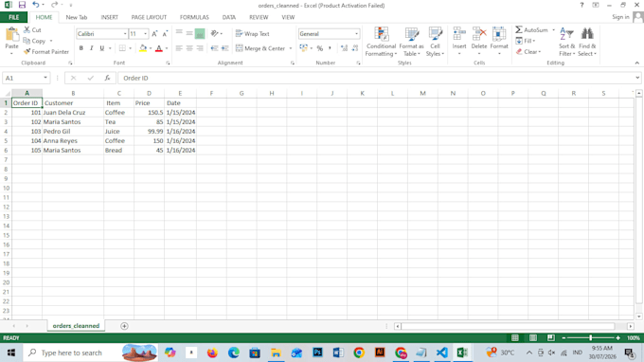Open Conditional Formatting

click(381, 42)
